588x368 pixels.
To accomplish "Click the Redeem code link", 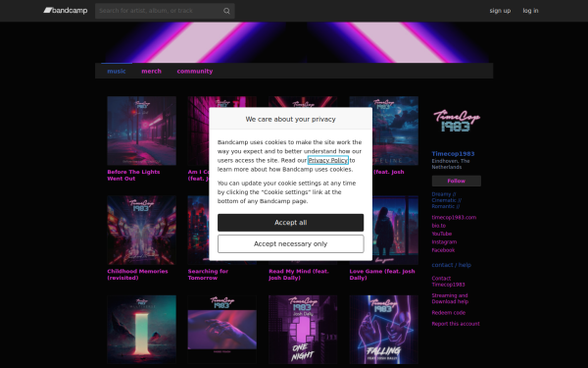I will 449,312.
